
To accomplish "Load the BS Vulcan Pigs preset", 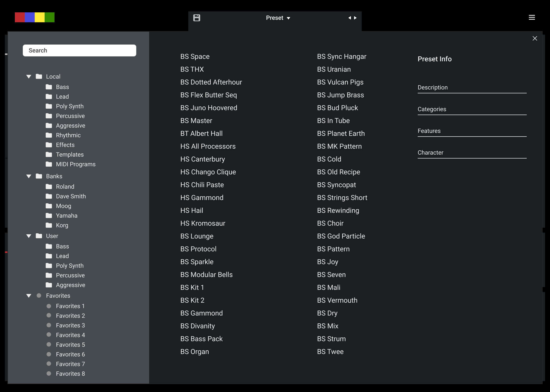I will tap(340, 82).
